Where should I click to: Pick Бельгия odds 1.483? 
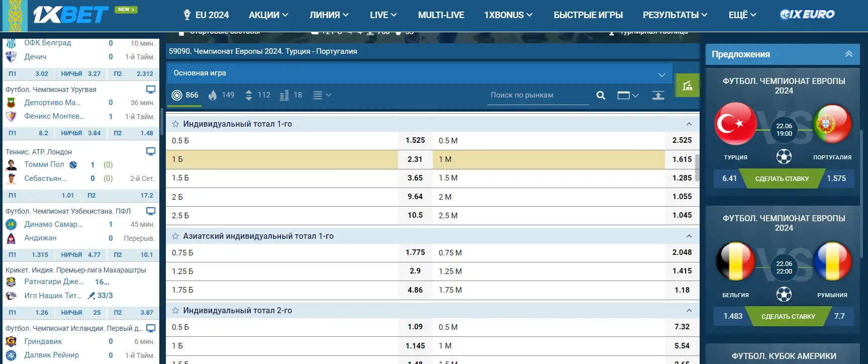point(733,316)
